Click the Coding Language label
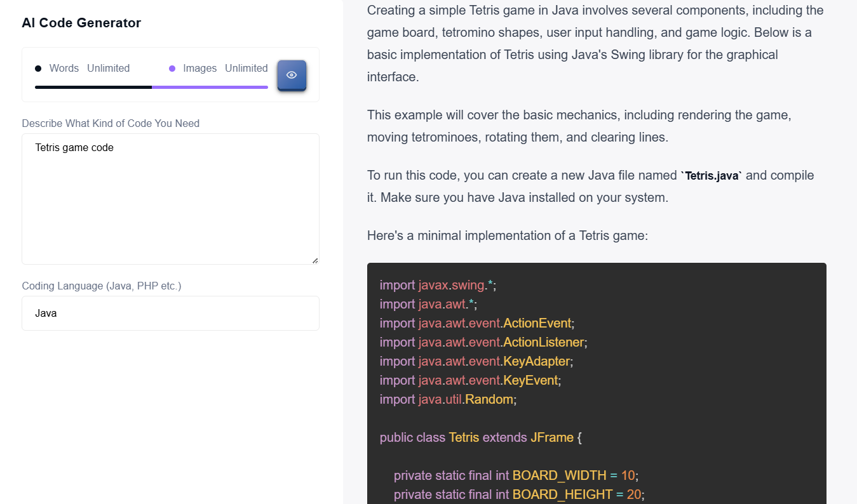The height and width of the screenshot is (504, 857). coord(102,286)
